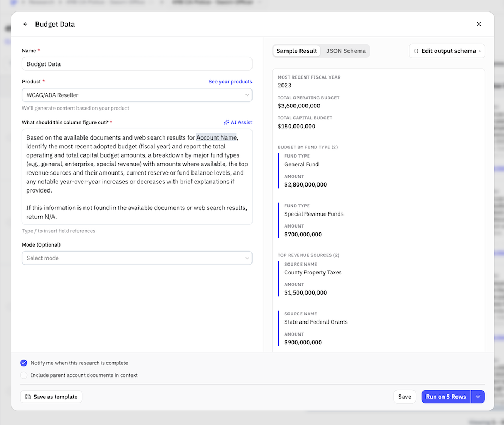Screen dimensions: 504x425
Task: Click the Save button
Action: pyautogui.click(x=404, y=397)
